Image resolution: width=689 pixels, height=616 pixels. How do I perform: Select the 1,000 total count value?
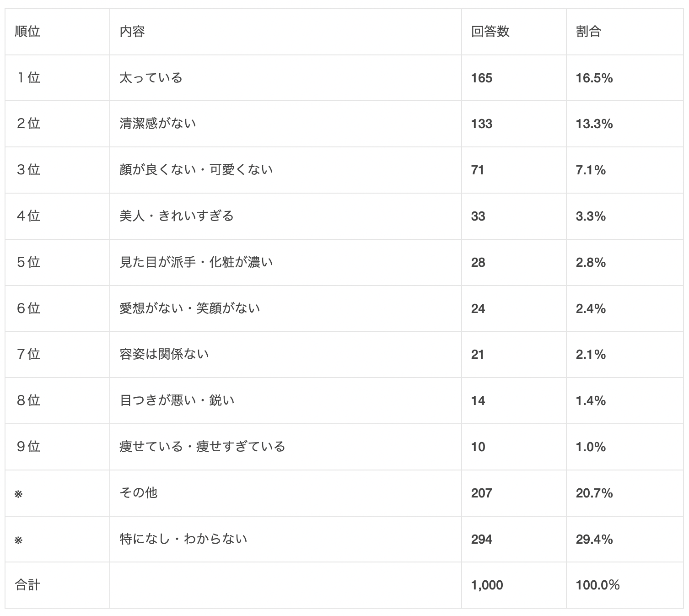point(487,585)
